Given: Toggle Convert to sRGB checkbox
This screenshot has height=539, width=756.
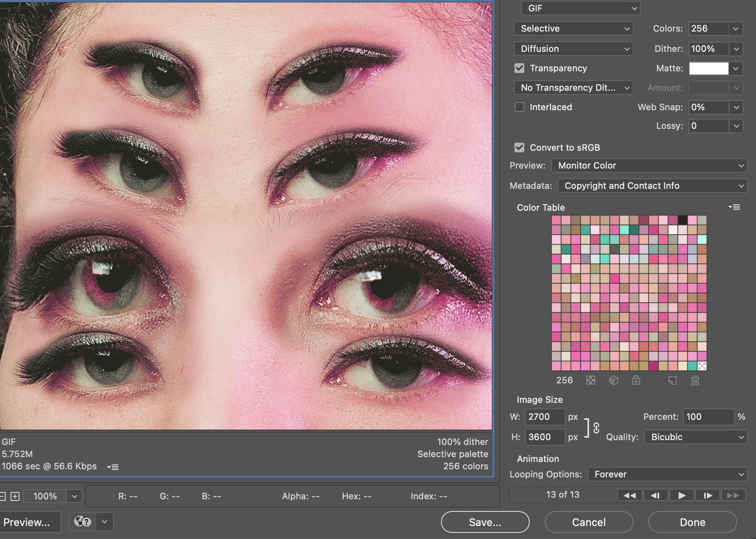Looking at the screenshot, I should tap(519, 148).
